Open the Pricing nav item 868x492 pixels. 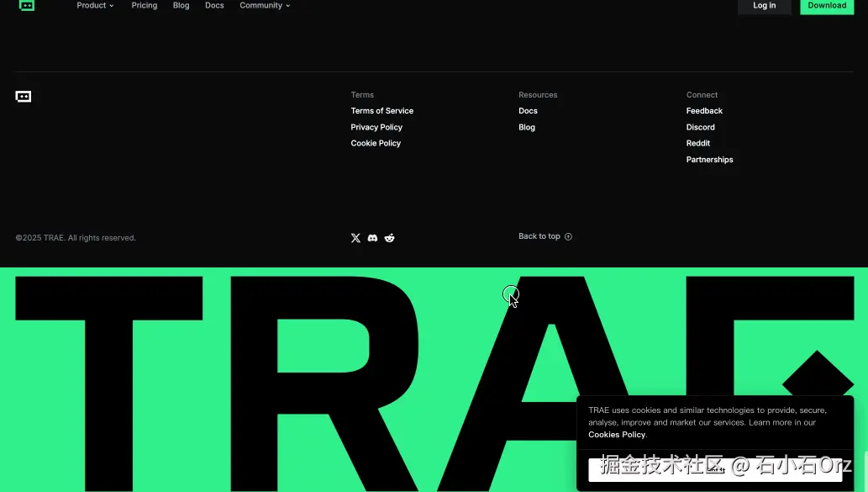145,6
